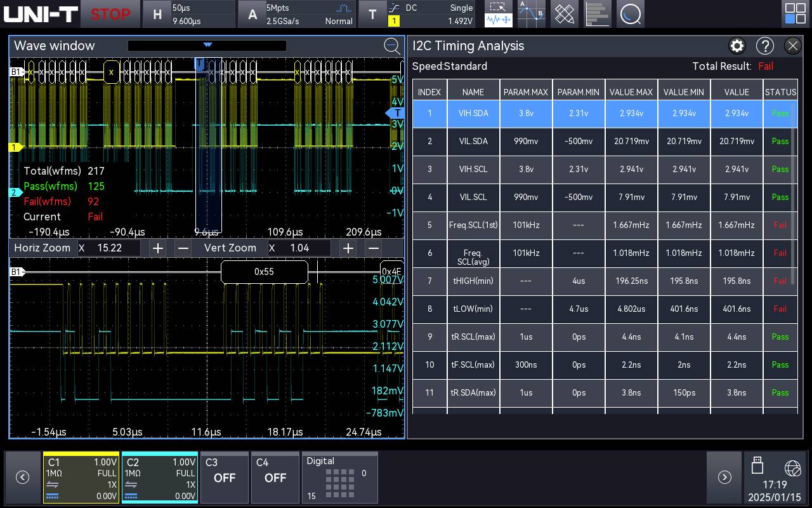Page channel bar right with arrow button

(724, 478)
